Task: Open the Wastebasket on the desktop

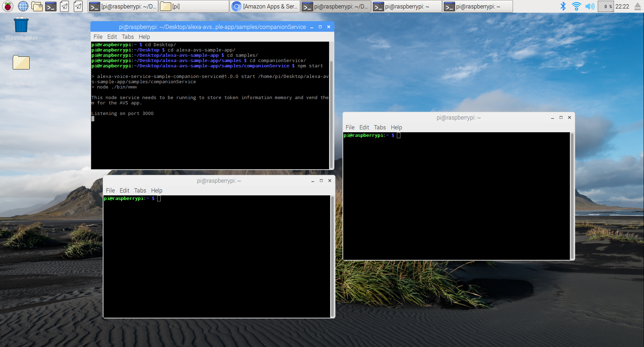Action: (x=21, y=25)
